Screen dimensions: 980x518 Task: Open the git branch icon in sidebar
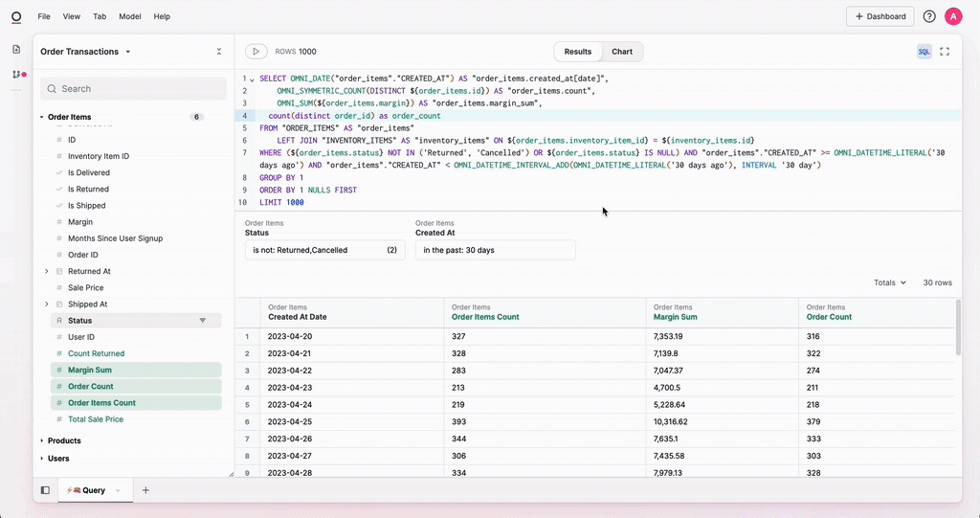pos(16,75)
